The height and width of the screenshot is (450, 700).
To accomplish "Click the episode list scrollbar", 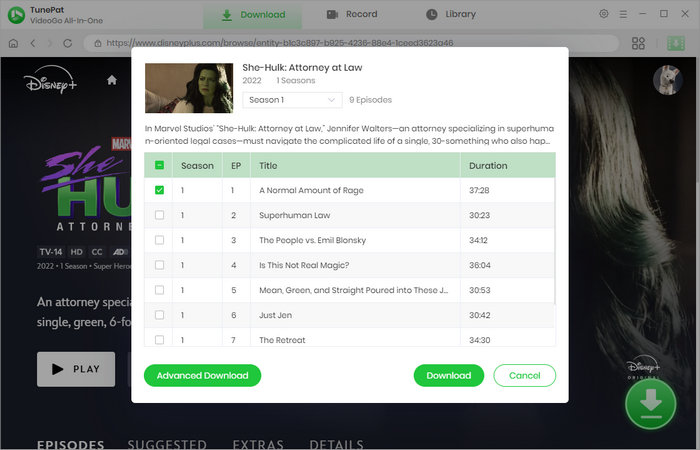I will pyautogui.click(x=555, y=241).
